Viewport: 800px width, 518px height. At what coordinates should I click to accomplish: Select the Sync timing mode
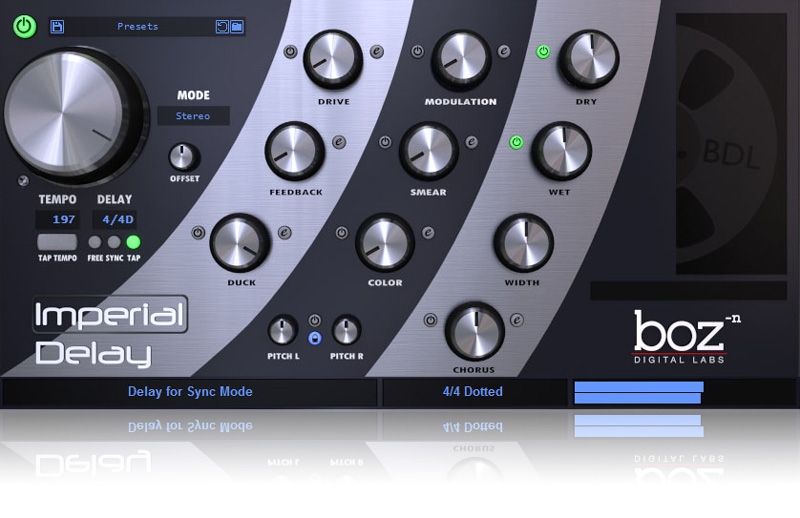(x=114, y=242)
